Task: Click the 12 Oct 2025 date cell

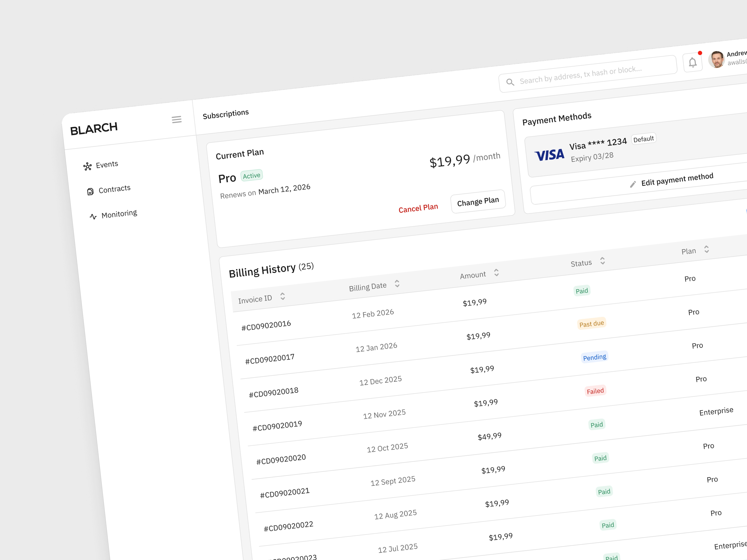Action: coord(387,448)
